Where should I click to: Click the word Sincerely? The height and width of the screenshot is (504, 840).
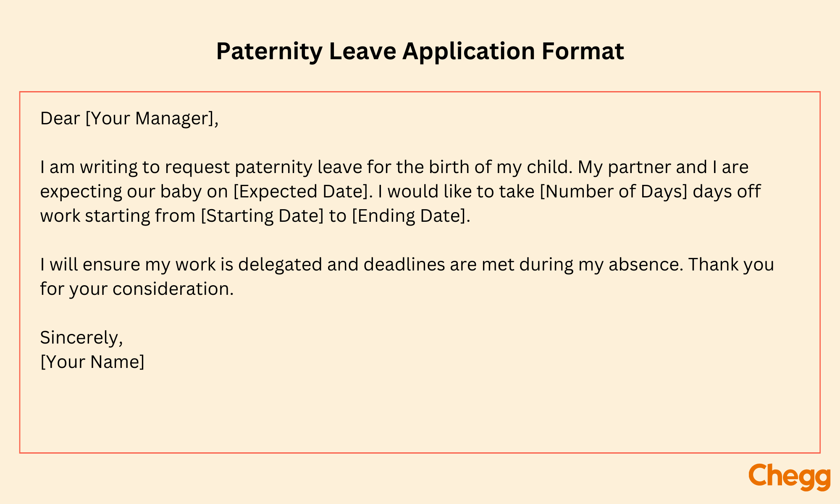coord(80,338)
